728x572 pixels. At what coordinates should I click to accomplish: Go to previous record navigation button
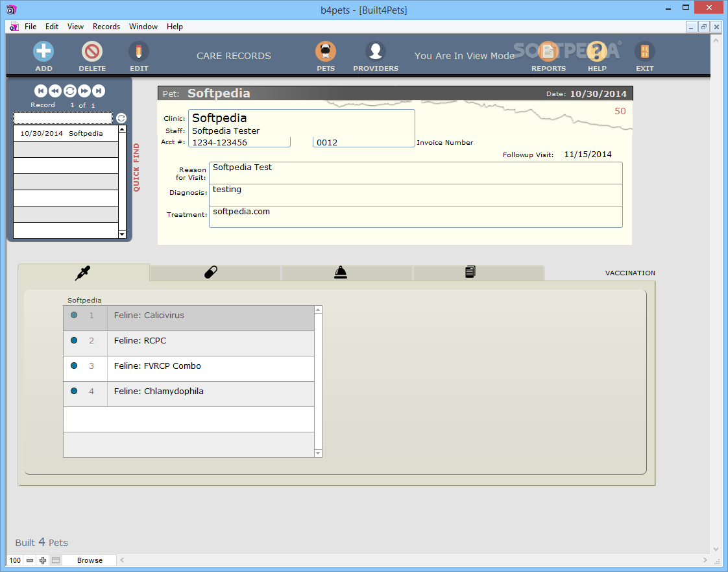coord(55,91)
